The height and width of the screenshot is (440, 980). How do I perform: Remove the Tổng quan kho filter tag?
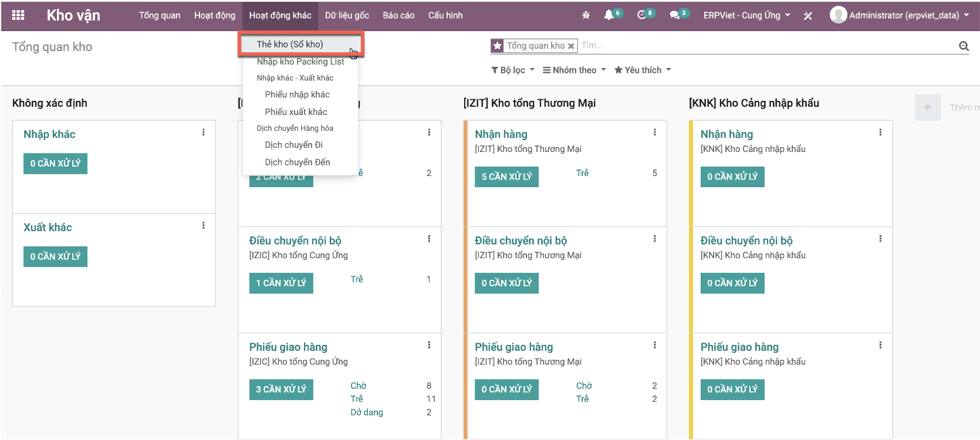pos(571,46)
